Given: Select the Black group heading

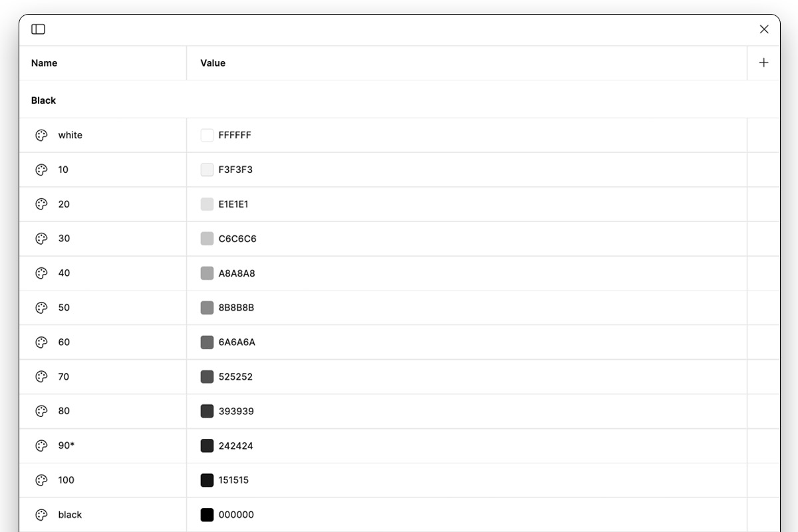Looking at the screenshot, I should click(x=43, y=100).
